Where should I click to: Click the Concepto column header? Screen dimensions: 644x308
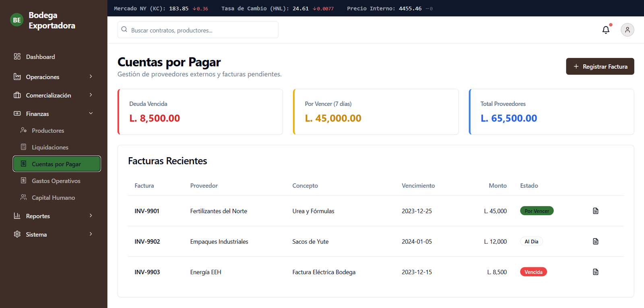305,185
